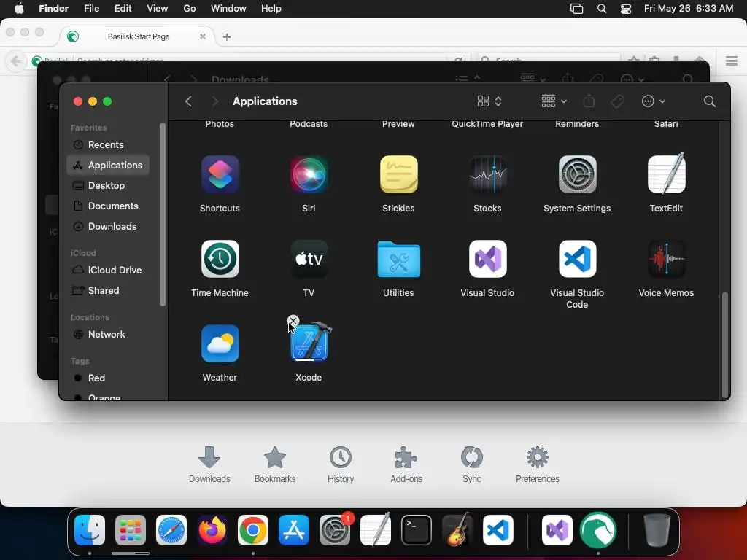Image resolution: width=747 pixels, height=560 pixels.
Task: Select the Voice Memos app icon
Action: coord(666,259)
